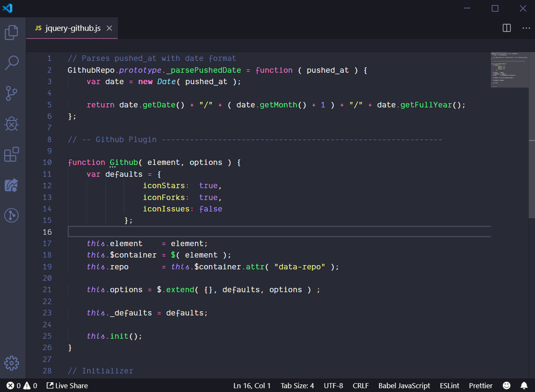Viewport: 535px width, 392px height.
Task: Split the editor into two panes
Action: coord(506,28)
